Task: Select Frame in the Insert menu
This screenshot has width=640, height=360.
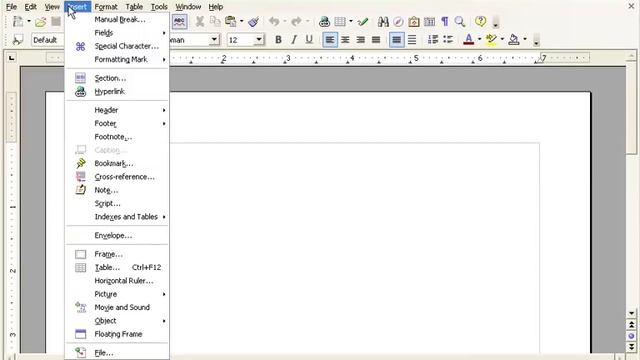Action: point(117,254)
